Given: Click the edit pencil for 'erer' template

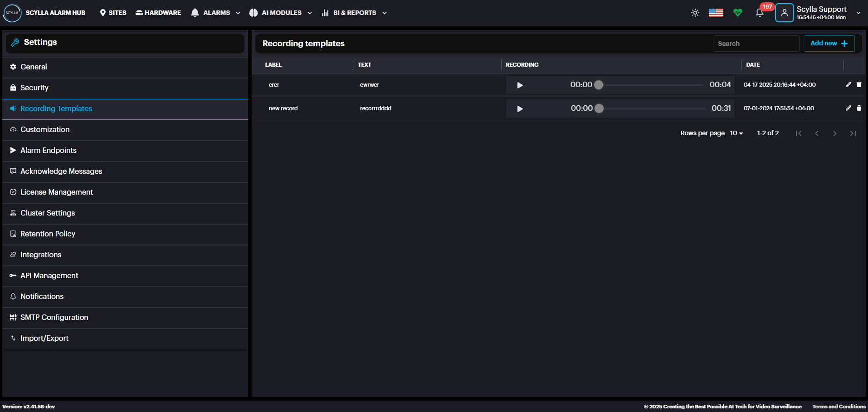Looking at the screenshot, I should tap(848, 84).
